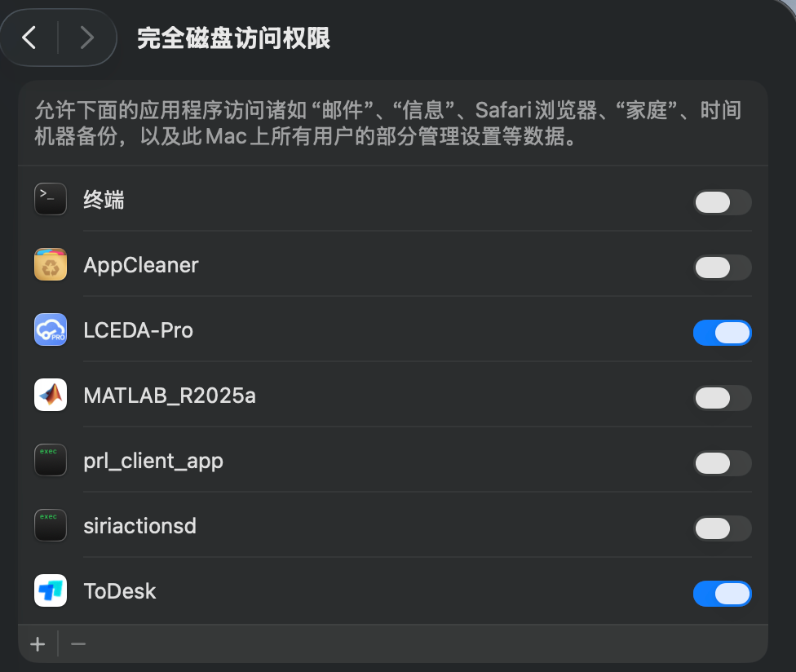This screenshot has height=672, width=796.
Task: Click the LCEDA-Pro app icon
Action: (51, 330)
